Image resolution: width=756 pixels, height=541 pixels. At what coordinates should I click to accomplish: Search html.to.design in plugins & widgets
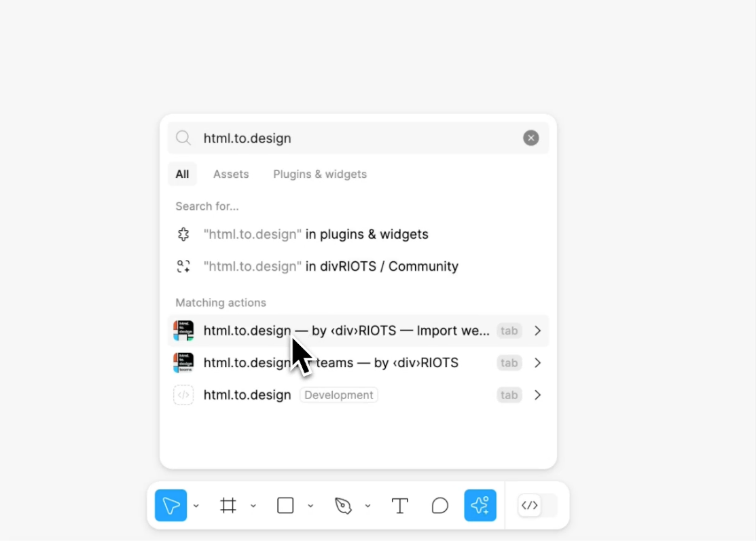[x=358, y=234]
